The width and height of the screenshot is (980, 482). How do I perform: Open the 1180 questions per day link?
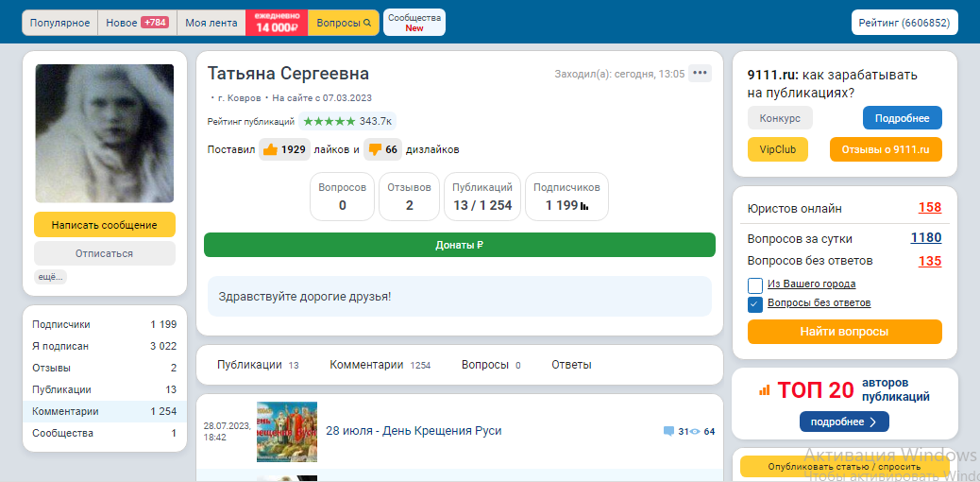(x=925, y=238)
